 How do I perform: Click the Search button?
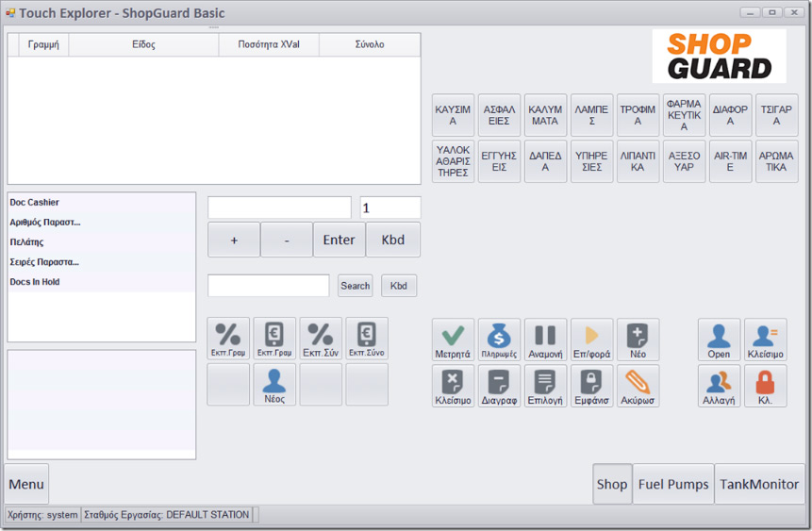click(x=356, y=286)
